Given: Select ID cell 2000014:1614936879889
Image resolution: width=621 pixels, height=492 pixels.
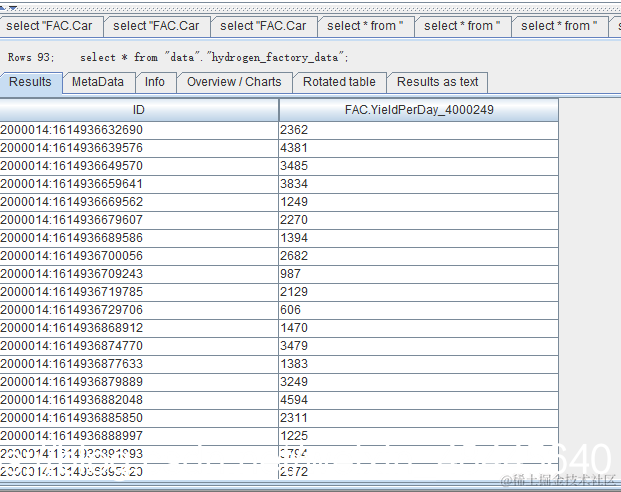Looking at the screenshot, I should pyautogui.click(x=139, y=382).
